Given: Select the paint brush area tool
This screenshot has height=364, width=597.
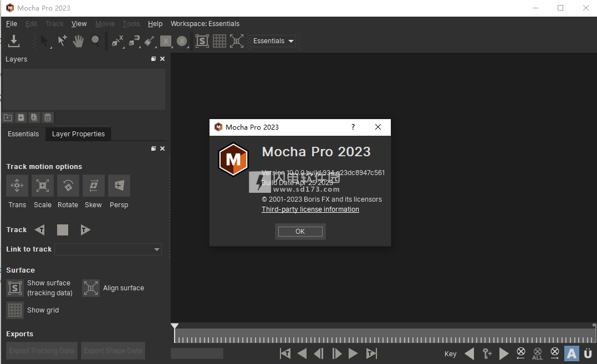Looking at the screenshot, I should click(149, 40).
